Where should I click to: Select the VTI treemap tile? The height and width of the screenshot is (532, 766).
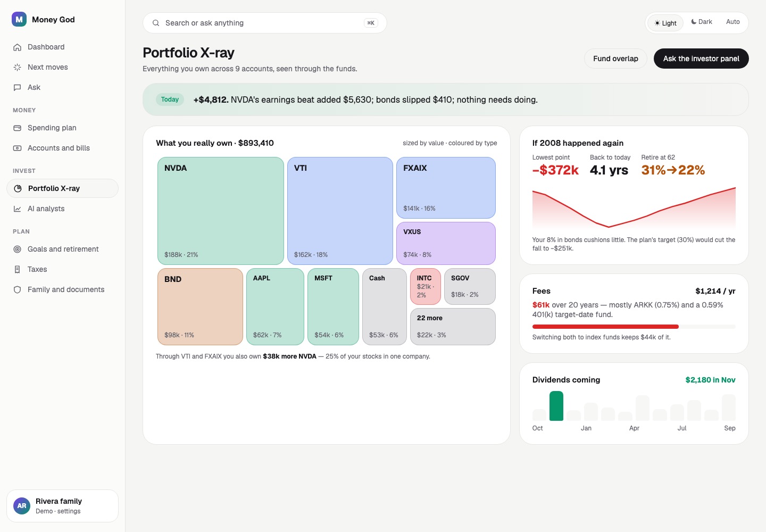340,211
